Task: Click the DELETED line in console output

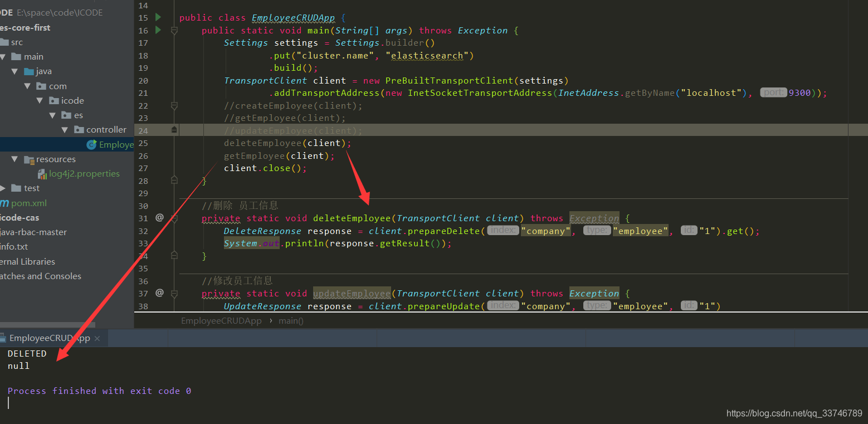Action: pos(27,353)
